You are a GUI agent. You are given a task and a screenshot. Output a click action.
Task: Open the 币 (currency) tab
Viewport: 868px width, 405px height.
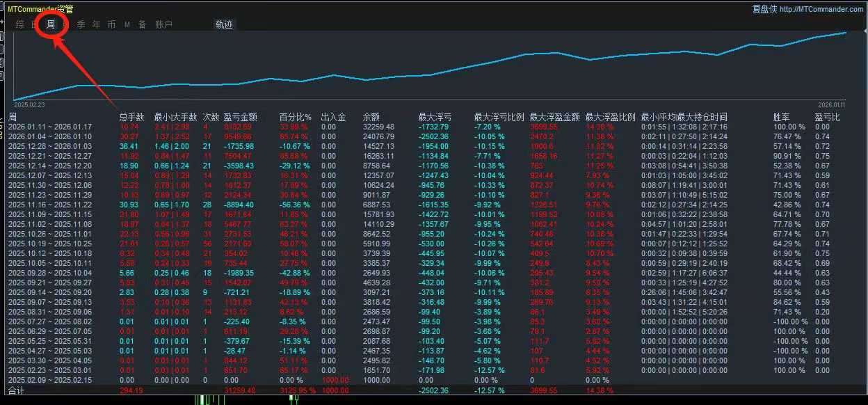pyautogui.click(x=112, y=24)
